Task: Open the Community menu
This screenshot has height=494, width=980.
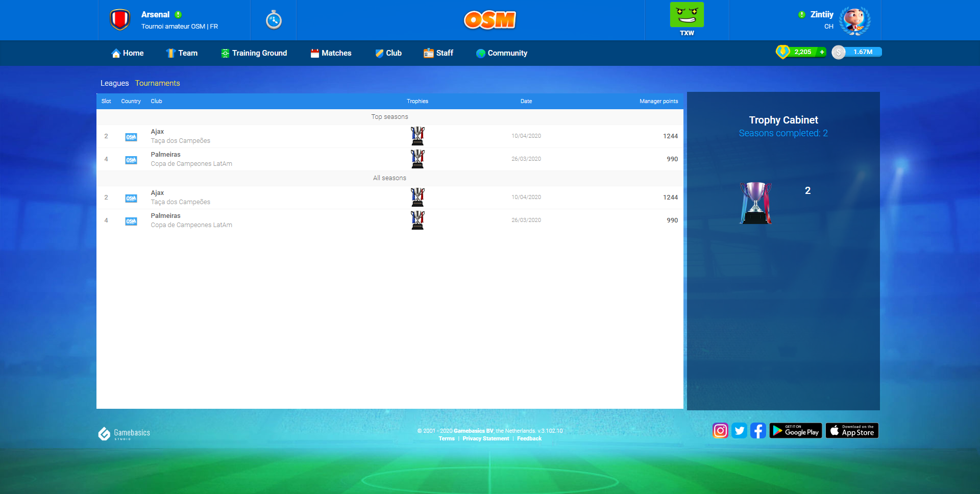Action: (x=502, y=53)
